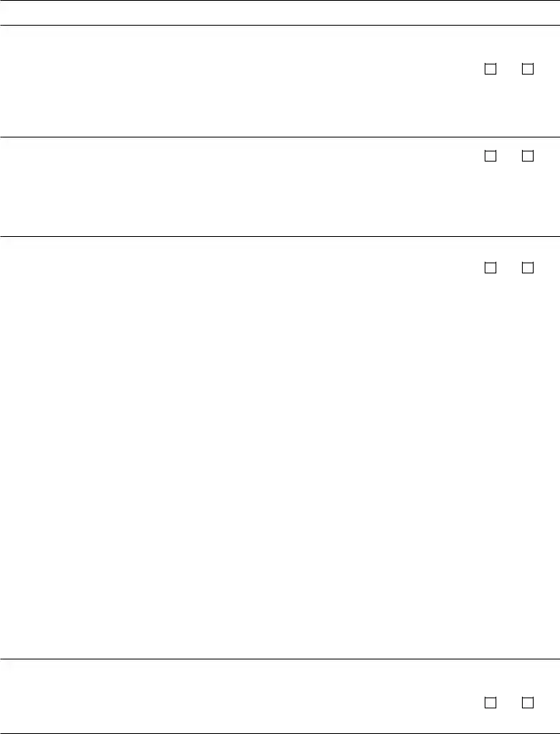This screenshot has width=560, height=734.
Task: Tick the right checkbox in the second section
Action: (528, 156)
